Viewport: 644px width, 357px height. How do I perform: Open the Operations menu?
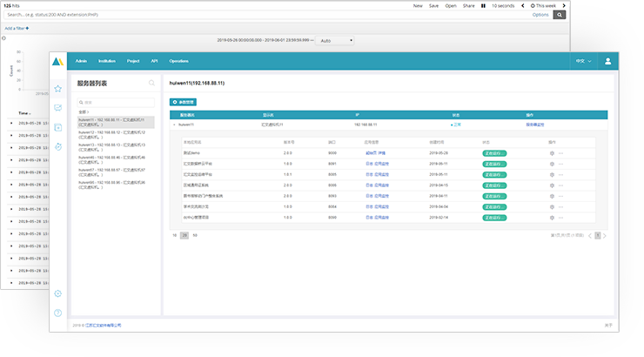click(178, 62)
